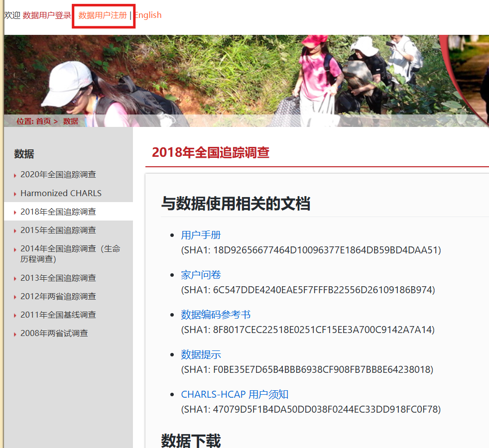Open 2020年全国追踪调查 in the sidebar
Screen dimensions: 489x448
click(58, 175)
